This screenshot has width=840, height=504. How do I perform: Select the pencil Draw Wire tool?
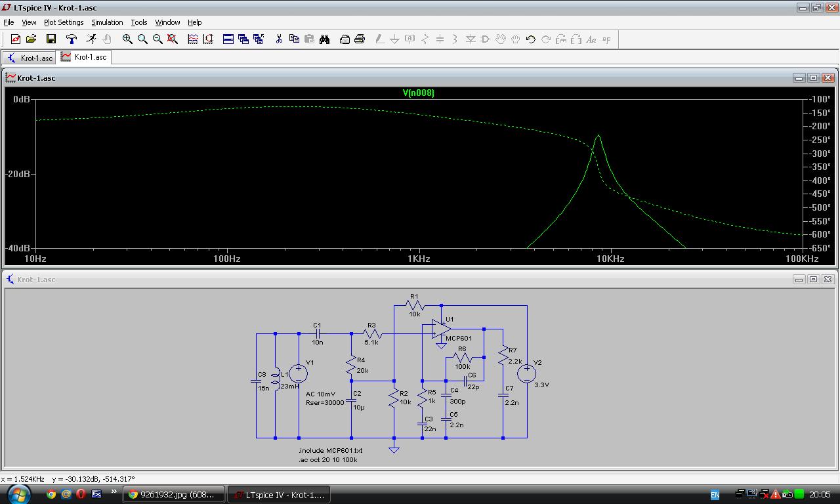click(380, 39)
